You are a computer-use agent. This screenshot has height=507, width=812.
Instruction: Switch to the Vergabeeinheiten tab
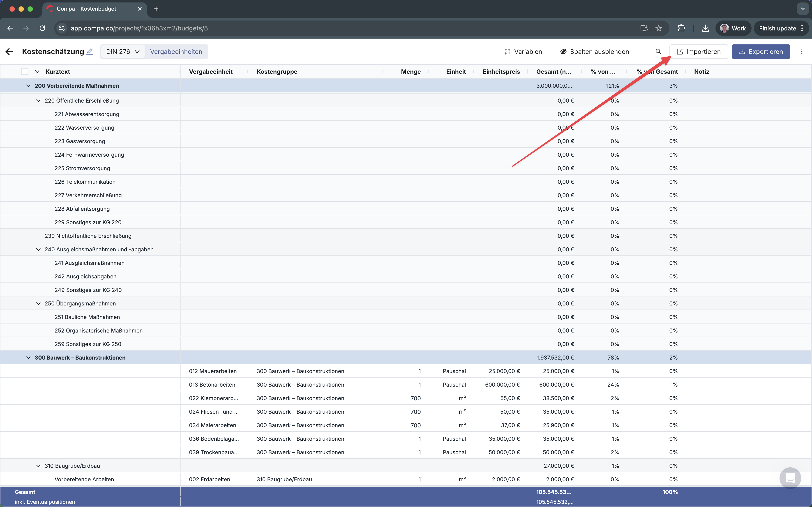(x=176, y=52)
